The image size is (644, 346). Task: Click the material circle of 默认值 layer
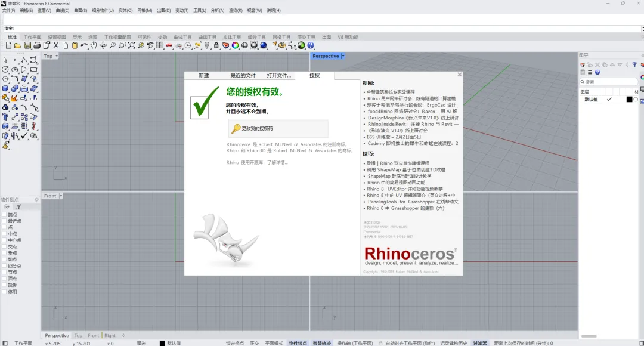pos(636,100)
